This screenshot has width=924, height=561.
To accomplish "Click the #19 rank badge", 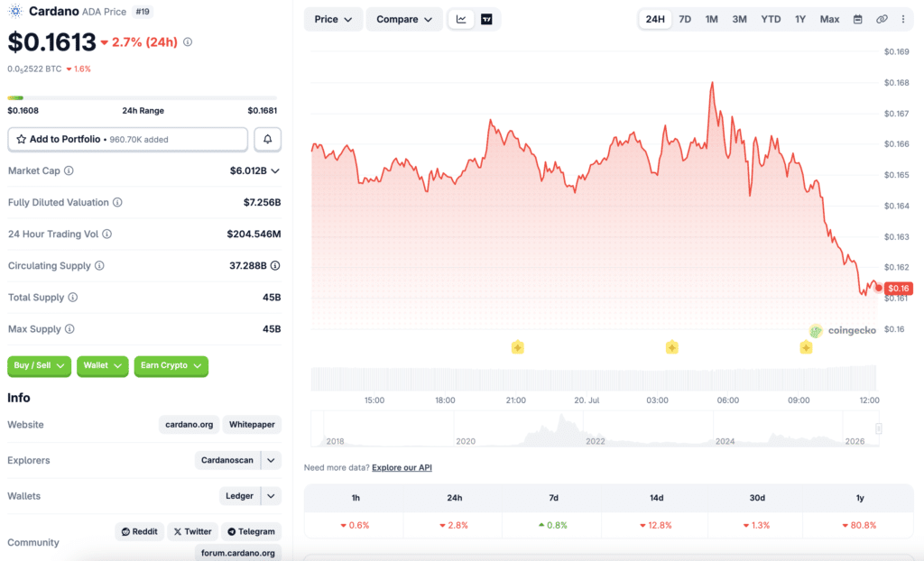I will (x=143, y=11).
